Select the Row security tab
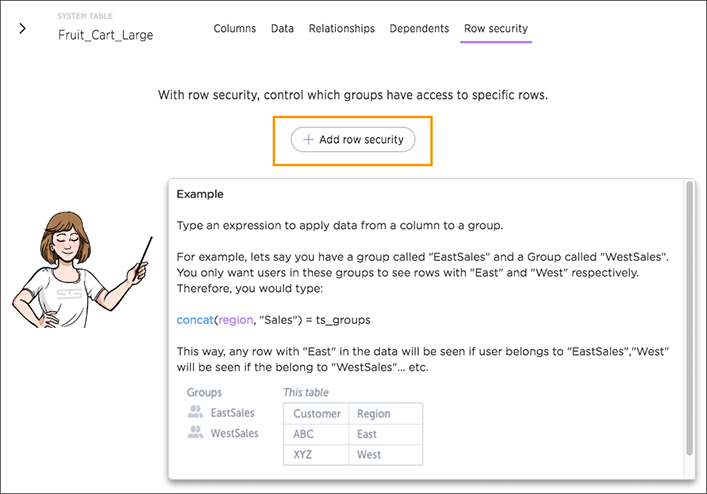The width and height of the screenshot is (707, 494). pyautogui.click(x=496, y=28)
